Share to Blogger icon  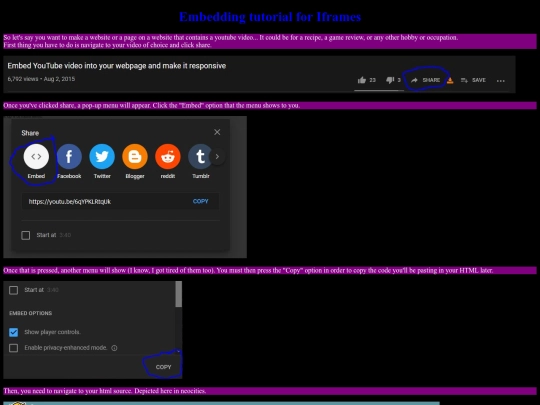(135, 156)
